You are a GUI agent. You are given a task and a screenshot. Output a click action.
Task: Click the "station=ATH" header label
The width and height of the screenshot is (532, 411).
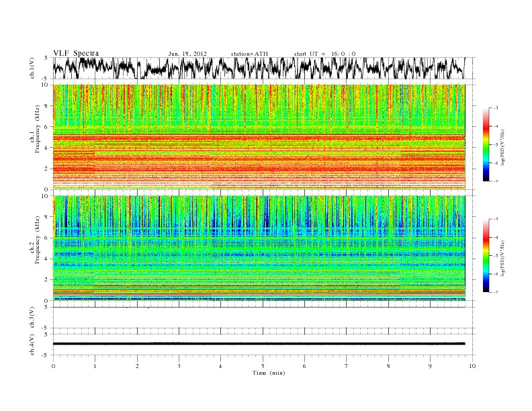(249, 54)
